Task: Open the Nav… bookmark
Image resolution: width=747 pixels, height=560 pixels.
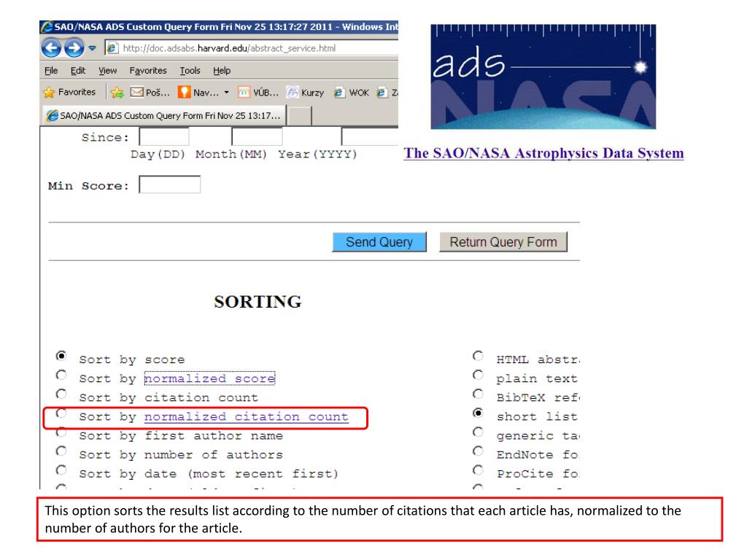Action: [198, 93]
